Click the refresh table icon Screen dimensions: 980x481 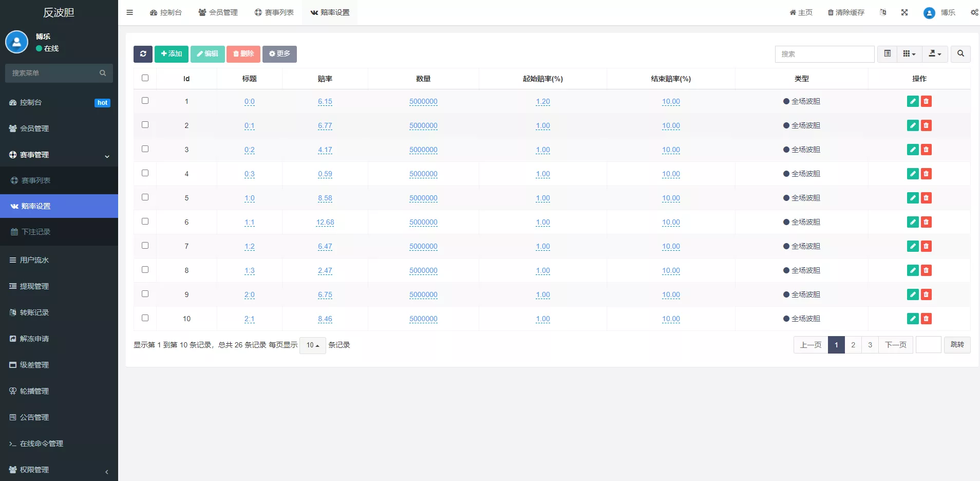coord(143,53)
